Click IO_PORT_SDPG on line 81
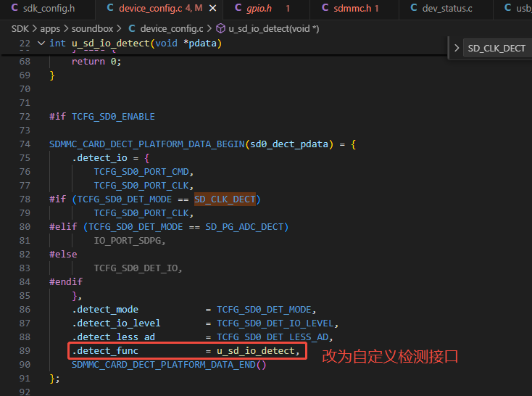Screen dimensions: 532x396 [x=128, y=241]
